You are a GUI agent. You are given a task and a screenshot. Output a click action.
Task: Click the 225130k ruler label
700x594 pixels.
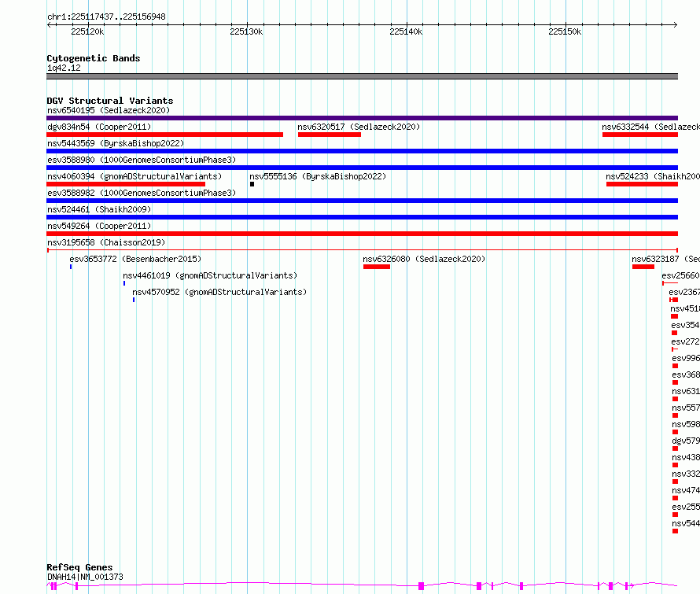(246, 31)
